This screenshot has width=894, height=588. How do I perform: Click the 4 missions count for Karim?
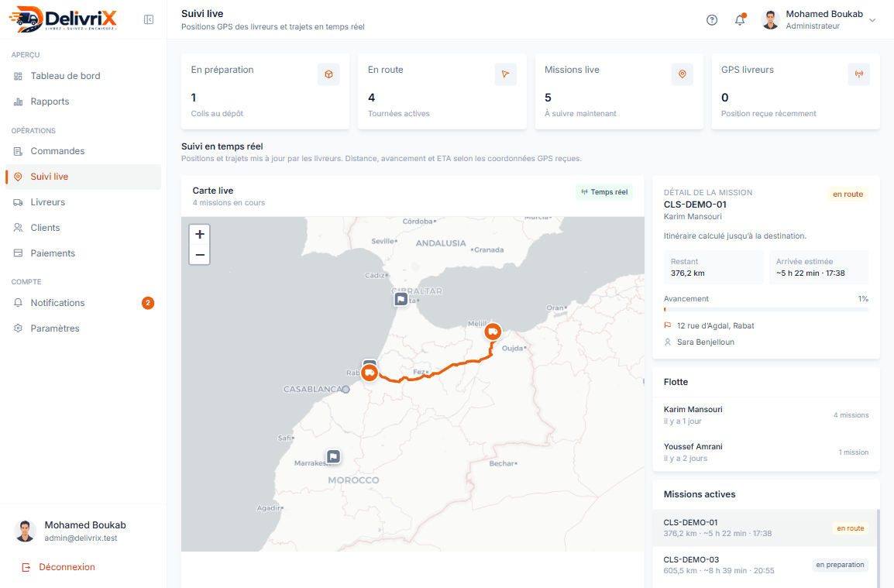pos(851,415)
